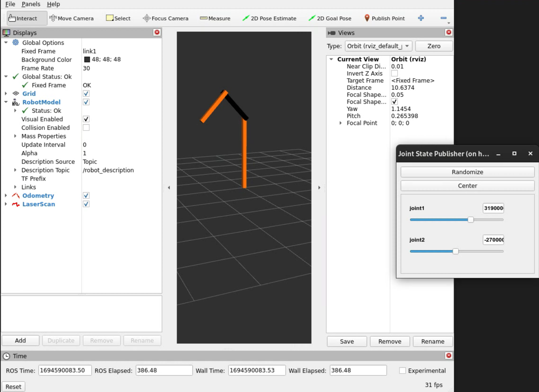Viewport: 539px width, 392px height.
Task: Click the Fixed Frame value link1
Action: (89, 51)
